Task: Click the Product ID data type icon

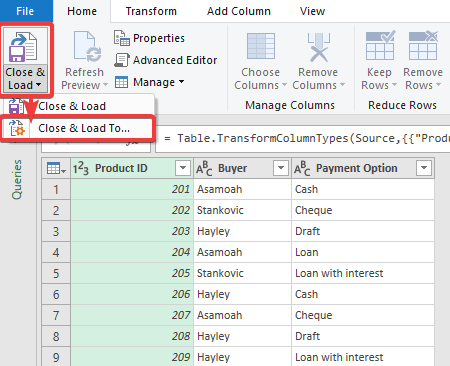Action: point(81,168)
